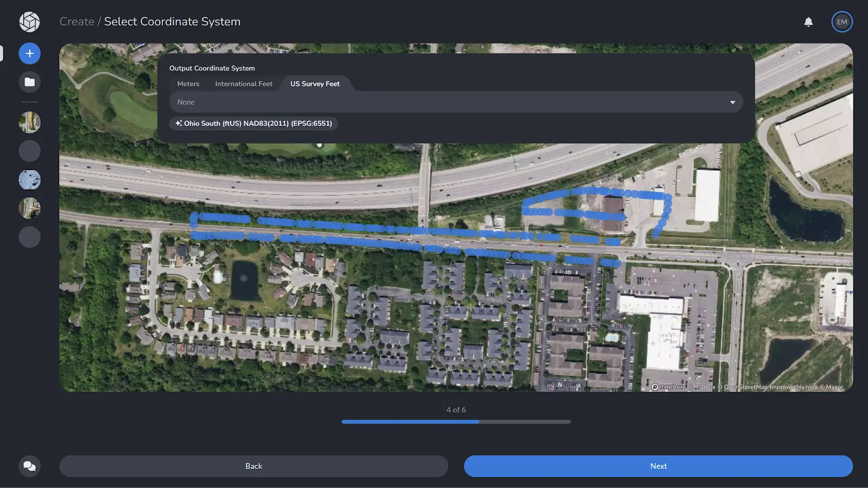Open the chat support bubble icon
The image size is (868, 488).
point(30,466)
